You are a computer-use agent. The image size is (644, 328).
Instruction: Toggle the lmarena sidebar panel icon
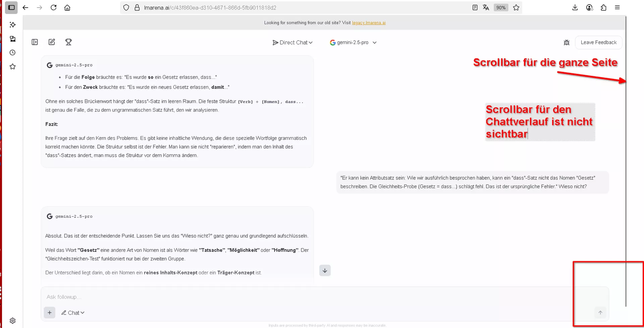click(x=35, y=42)
